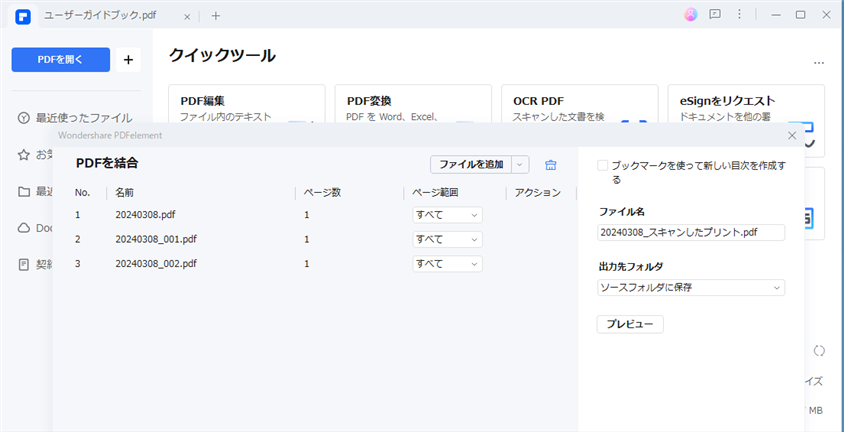The height and width of the screenshot is (432, 844).
Task: Close the PDFを結合 dialog
Action: tap(792, 134)
